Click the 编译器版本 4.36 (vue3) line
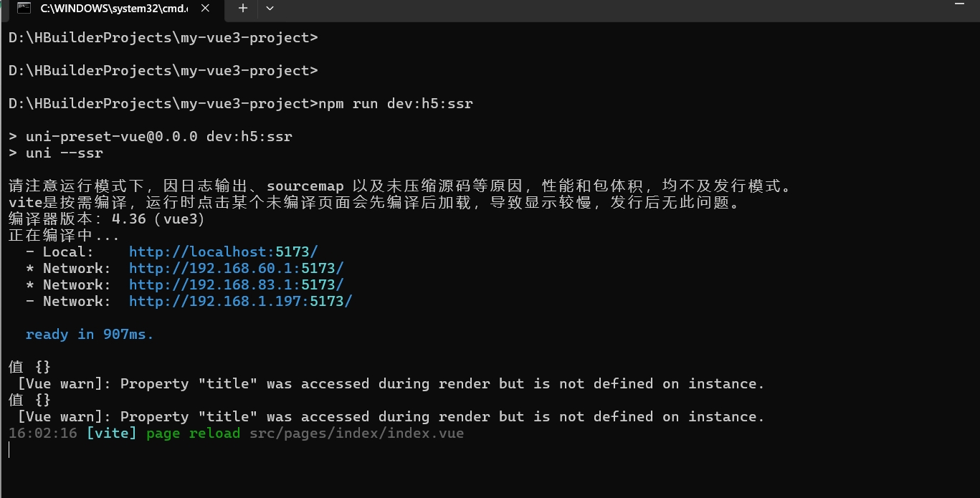 tap(107, 219)
